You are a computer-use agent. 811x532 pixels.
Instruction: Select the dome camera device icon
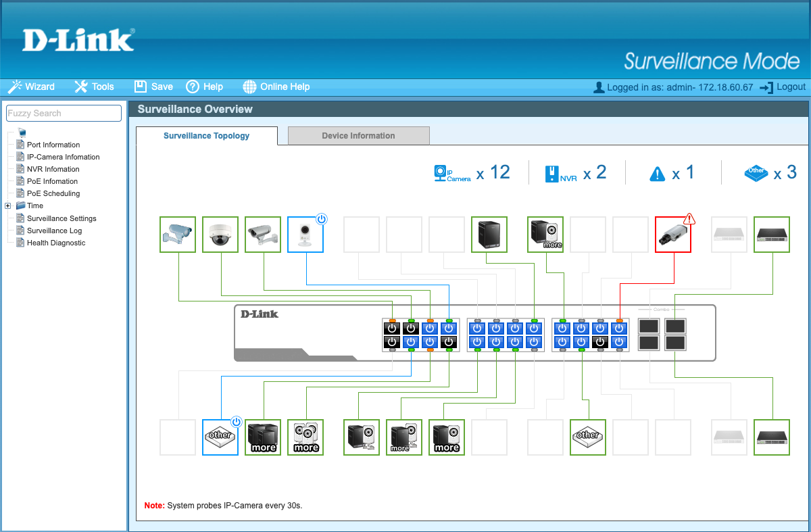(220, 235)
